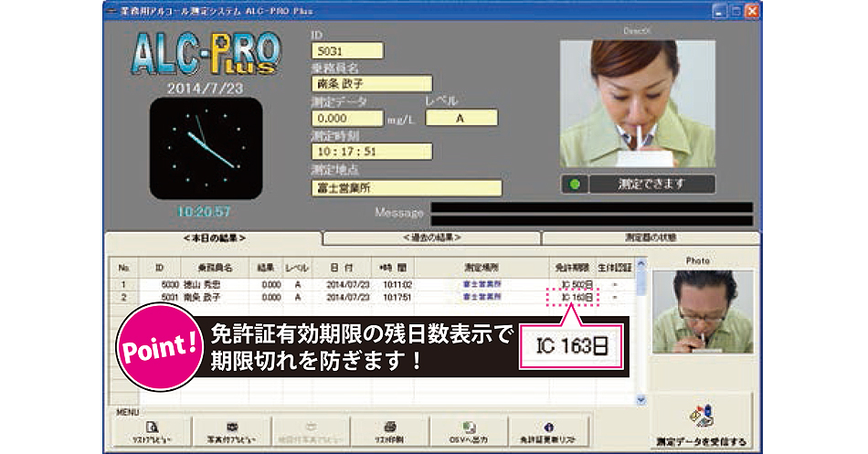
Task: Click the ID field showing 5031
Action: [x=347, y=51]
